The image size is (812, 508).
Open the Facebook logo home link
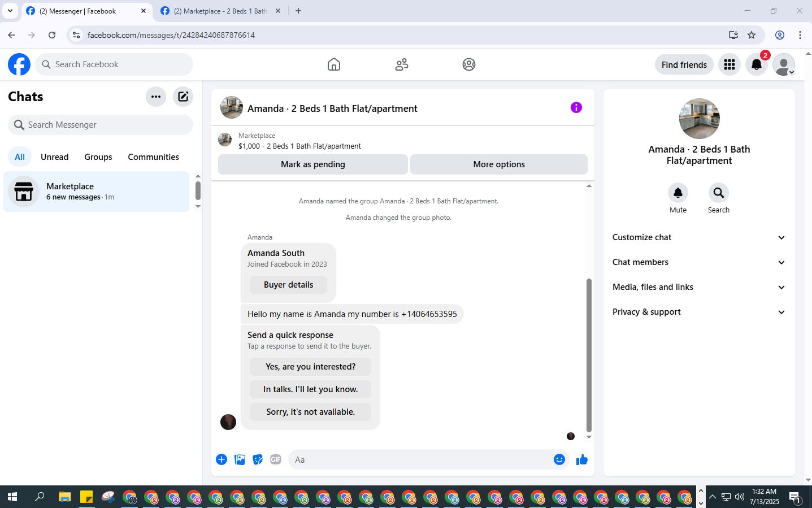click(x=19, y=64)
